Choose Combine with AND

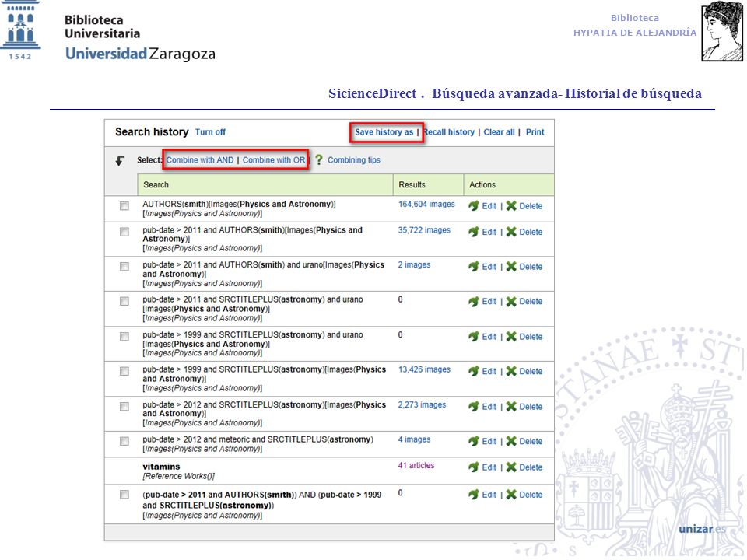(200, 160)
